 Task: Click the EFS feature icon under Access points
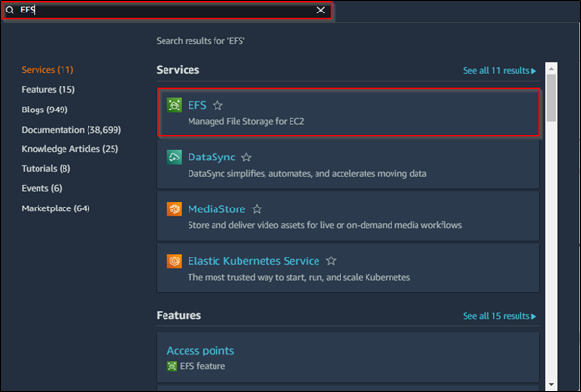click(172, 366)
